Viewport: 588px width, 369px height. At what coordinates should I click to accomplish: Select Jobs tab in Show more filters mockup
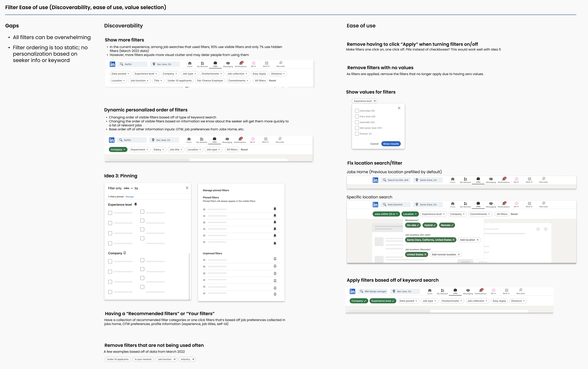215,64
